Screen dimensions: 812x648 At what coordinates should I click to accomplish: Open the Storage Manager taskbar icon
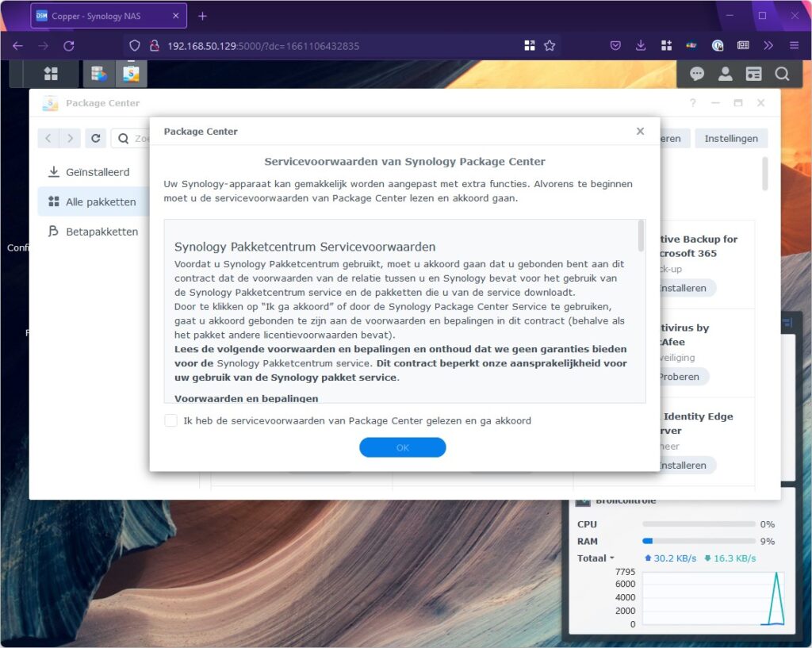98,74
